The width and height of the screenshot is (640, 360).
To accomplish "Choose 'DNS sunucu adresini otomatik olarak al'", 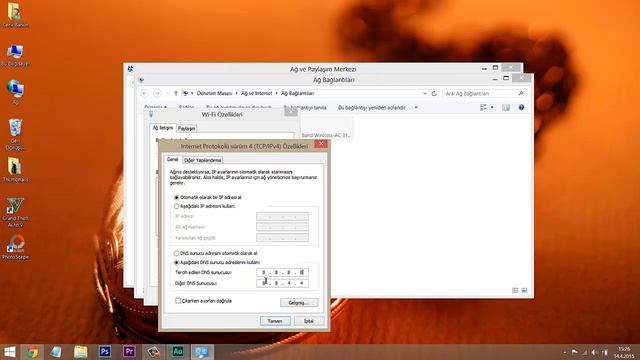I will 216,253.
